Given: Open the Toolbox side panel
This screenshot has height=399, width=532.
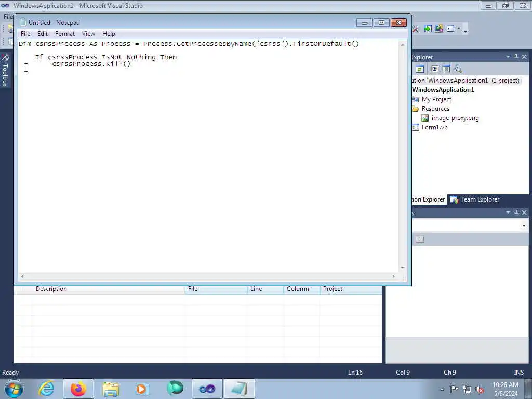Looking at the screenshot, I should (5, 70).
